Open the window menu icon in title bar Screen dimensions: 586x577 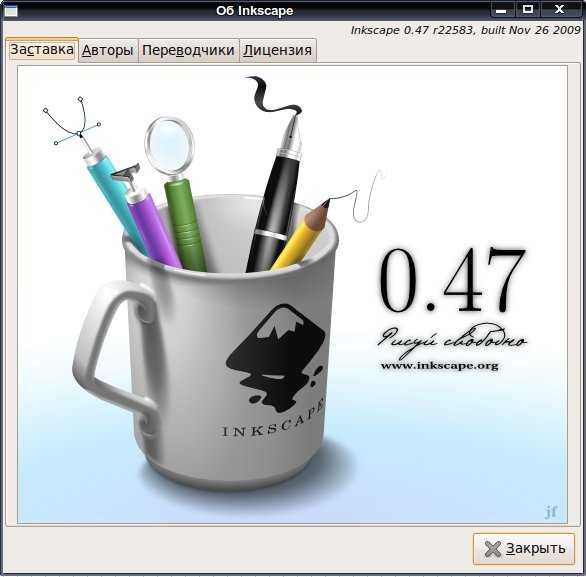tap(10, 11)
